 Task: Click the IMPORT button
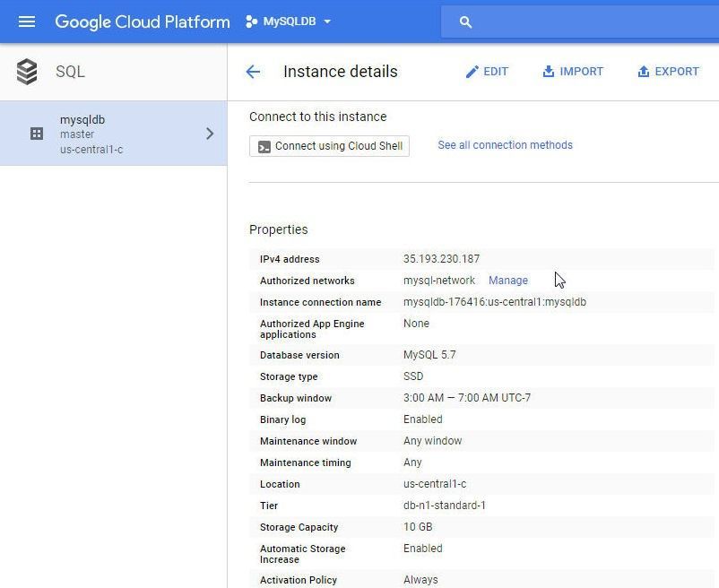[x=573, y=72]
